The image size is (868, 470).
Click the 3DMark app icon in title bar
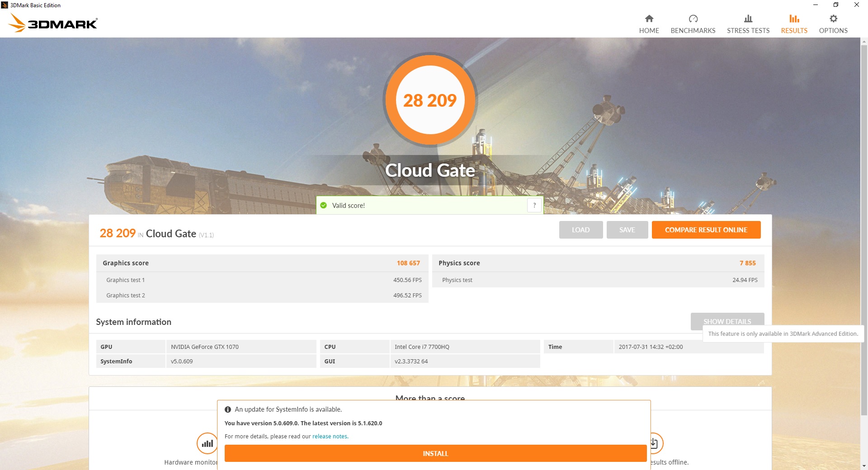[5, 5]
